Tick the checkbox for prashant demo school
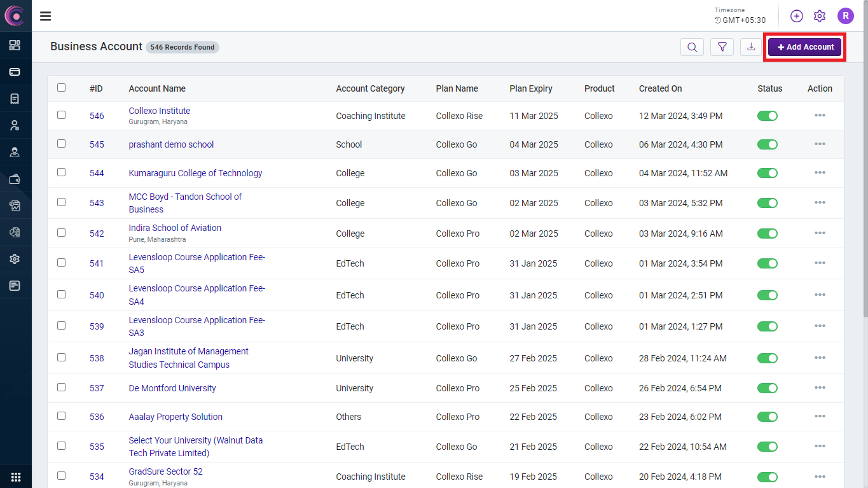The image size is (868, 488). 62,144
